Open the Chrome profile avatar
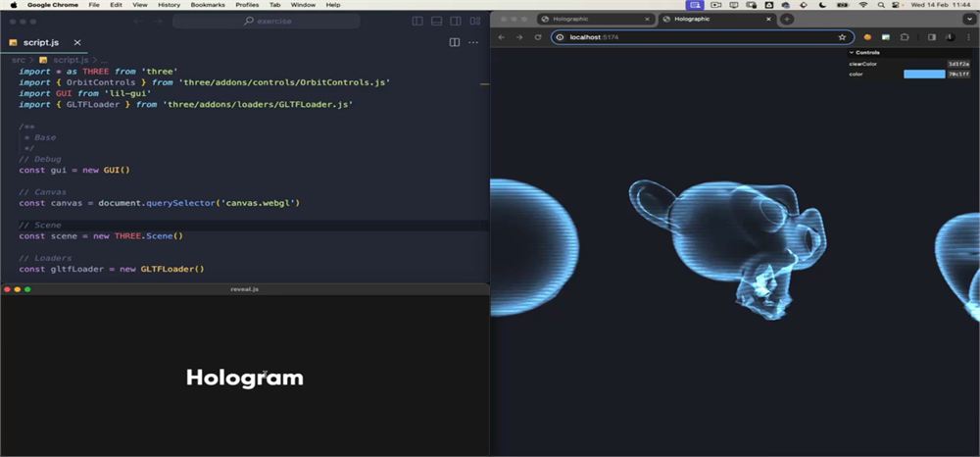The image size is (980, 457). (x=950, y=37)
